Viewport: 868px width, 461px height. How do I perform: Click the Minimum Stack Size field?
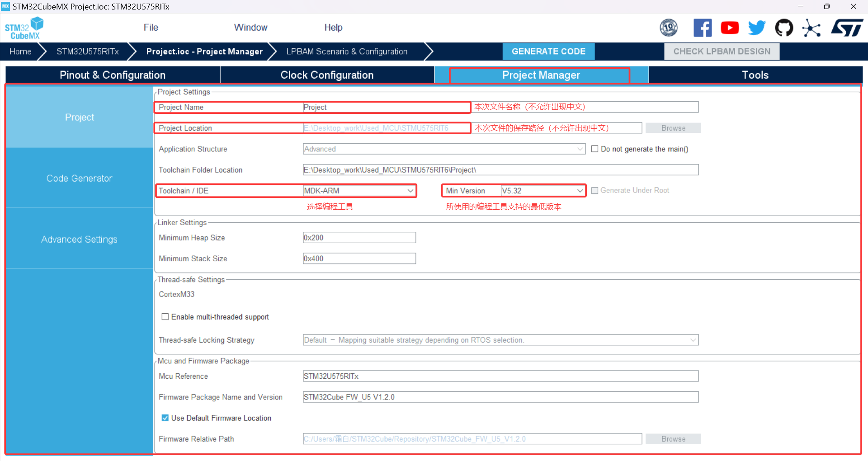pyautogui.click(x=359, y=259)
